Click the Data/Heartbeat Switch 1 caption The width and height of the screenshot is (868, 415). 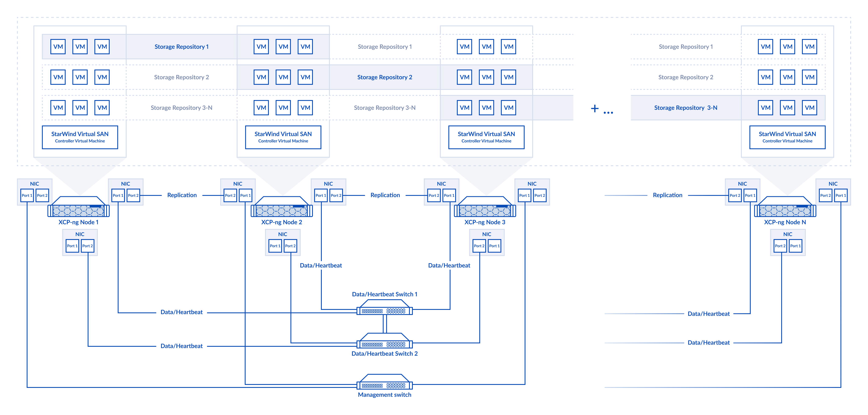[384, 294]
